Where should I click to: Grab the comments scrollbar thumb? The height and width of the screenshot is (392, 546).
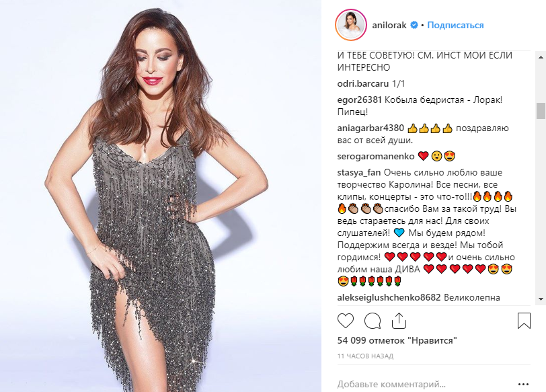(x=541, y=111)
